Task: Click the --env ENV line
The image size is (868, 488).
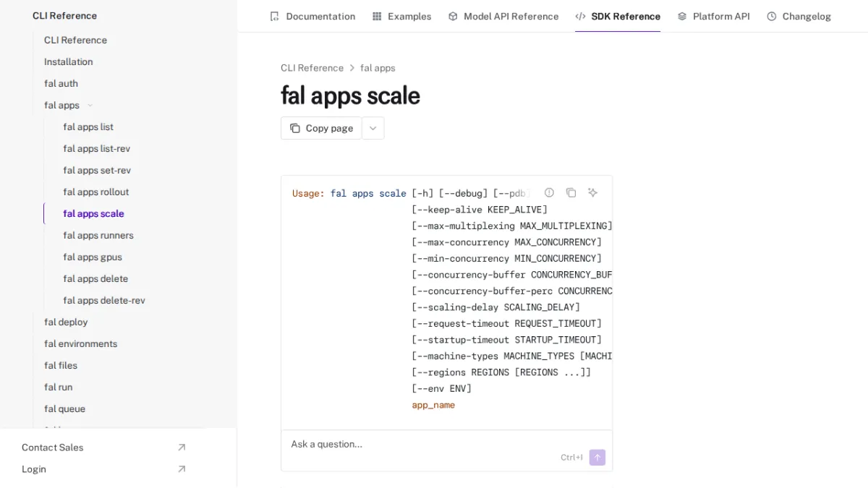Action: (441, 388)
